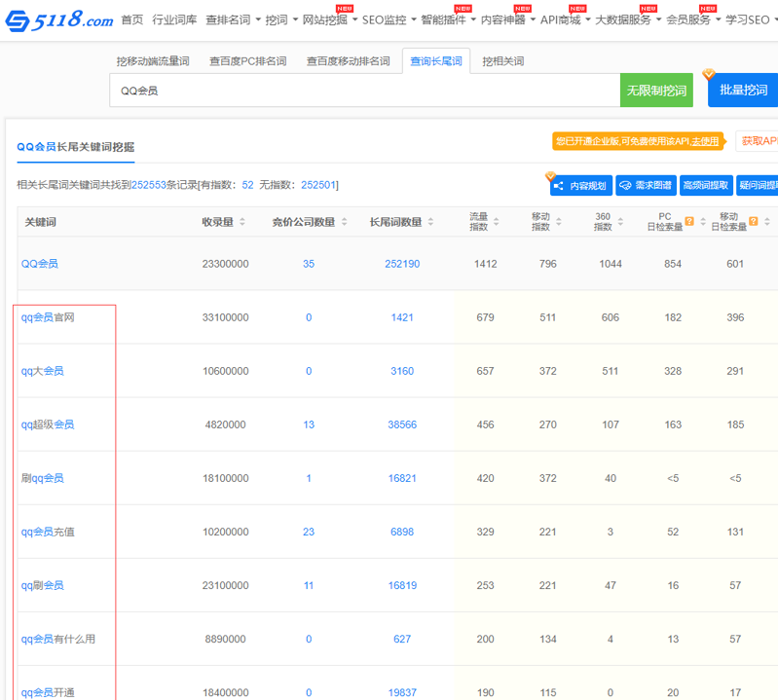
Task: Click long-tail count 1421 for qq会员官网
Action: [x=402, y=317]
